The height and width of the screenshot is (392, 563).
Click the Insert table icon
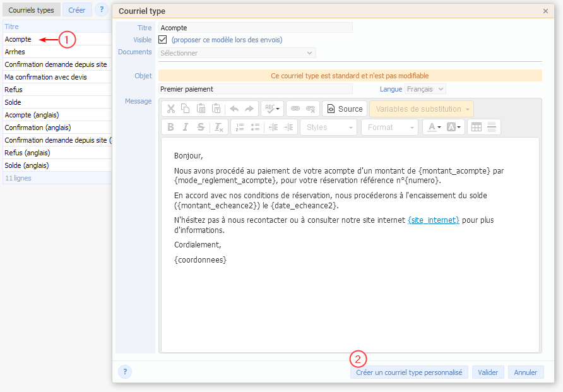(477, 127)
